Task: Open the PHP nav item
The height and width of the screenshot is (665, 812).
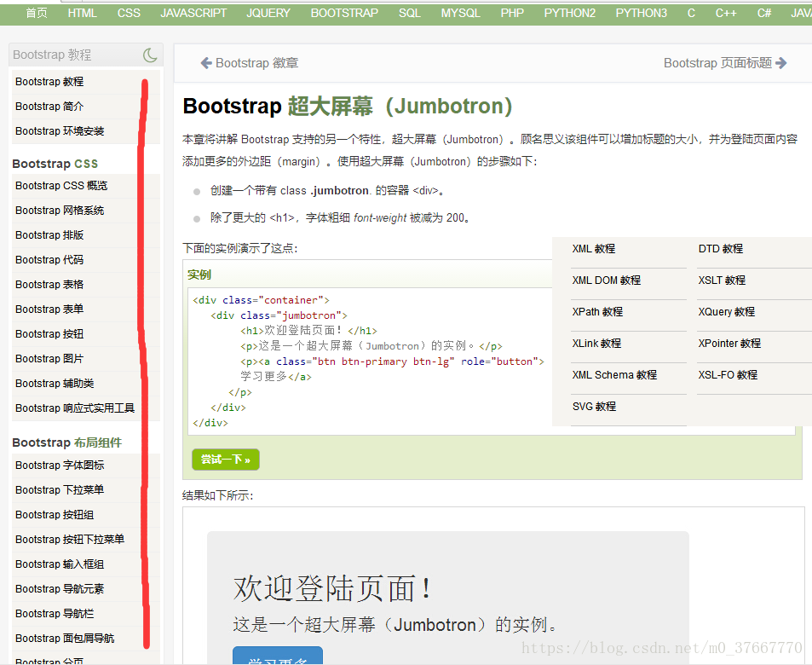Action: (512, 13)
